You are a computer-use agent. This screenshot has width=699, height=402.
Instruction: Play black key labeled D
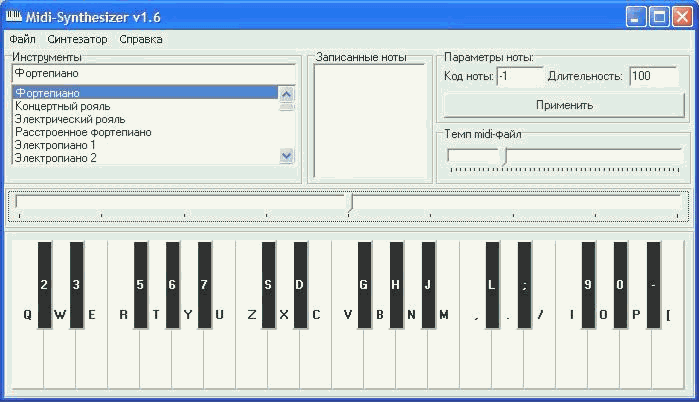[x=300, y=285]
